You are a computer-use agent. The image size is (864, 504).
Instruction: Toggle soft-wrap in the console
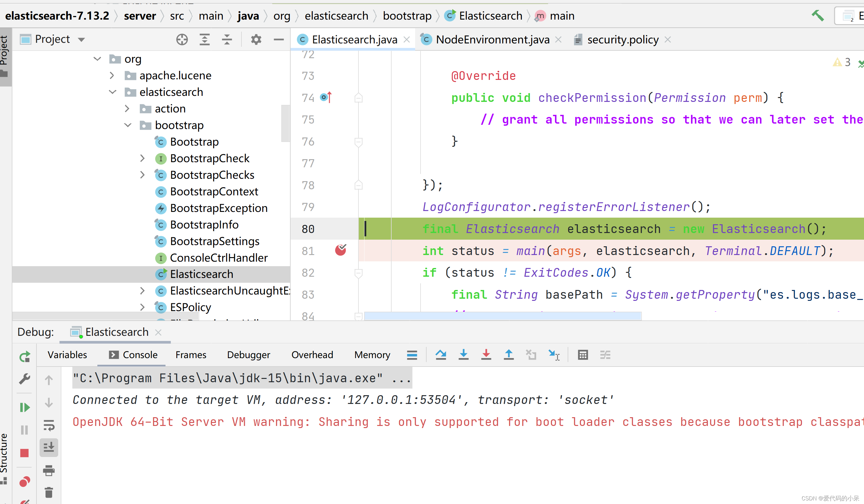(49, 425)
